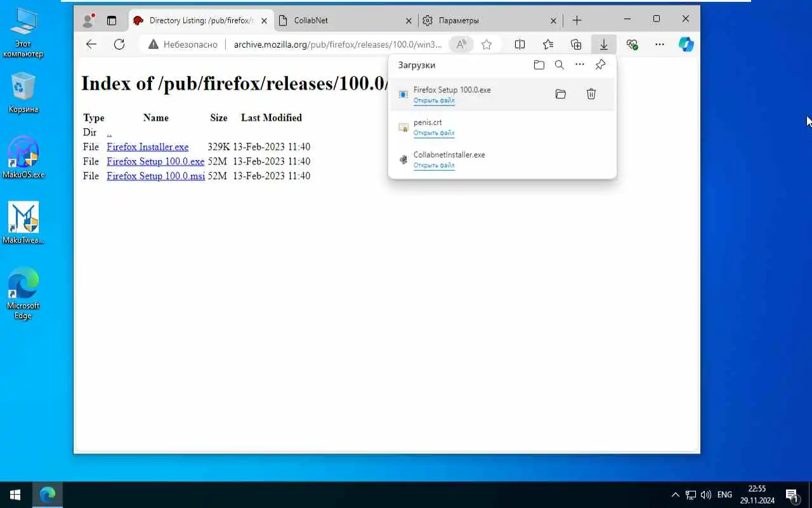Download Firefox Setup 100.0.exe link
The height and width of the screenshot is (508, 812).
(155, 161)
